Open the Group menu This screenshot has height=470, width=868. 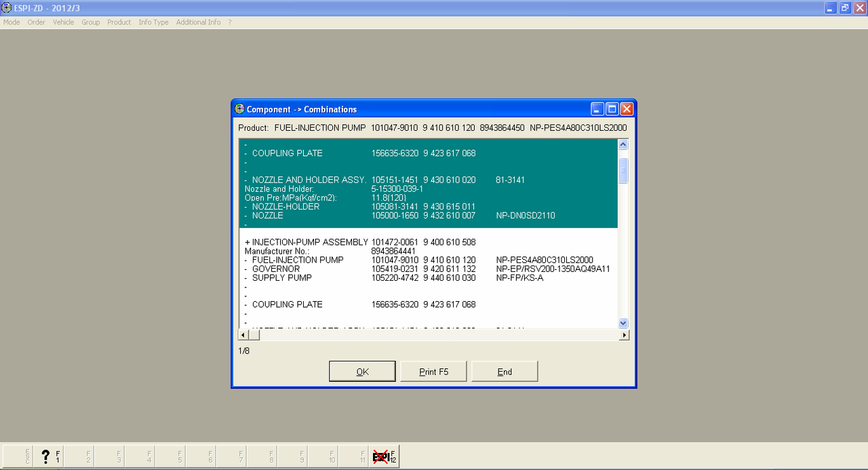(x=91, y=22)
